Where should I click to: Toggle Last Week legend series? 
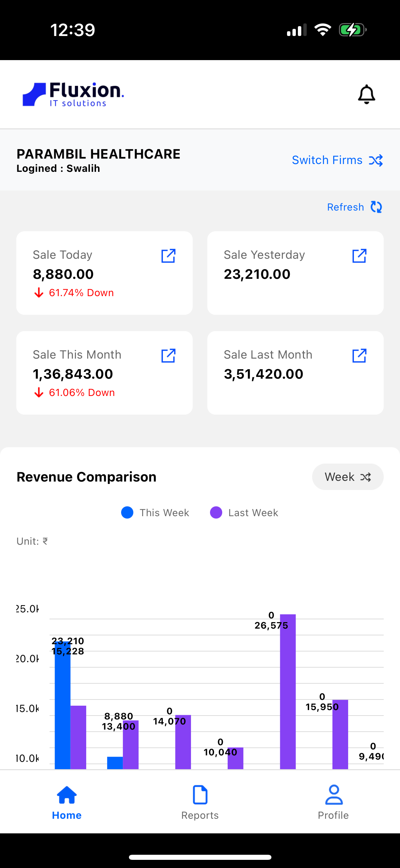pos(244,512)
